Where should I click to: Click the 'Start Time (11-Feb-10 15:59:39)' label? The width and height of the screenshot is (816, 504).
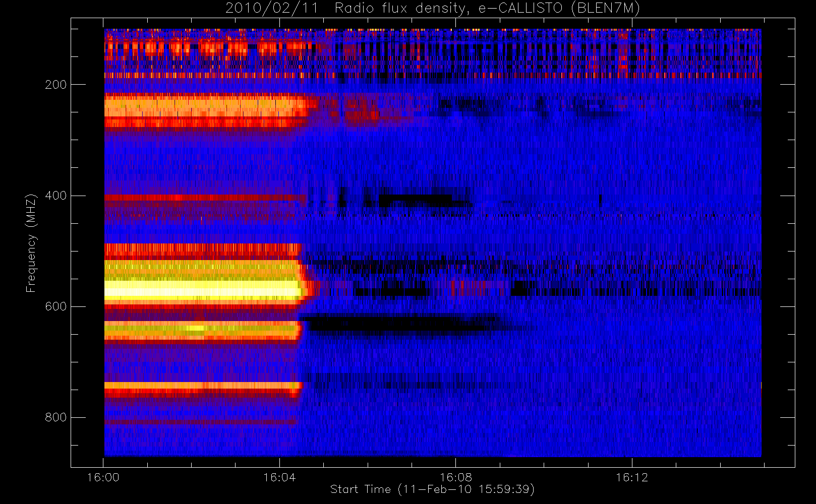coord(432,489)
